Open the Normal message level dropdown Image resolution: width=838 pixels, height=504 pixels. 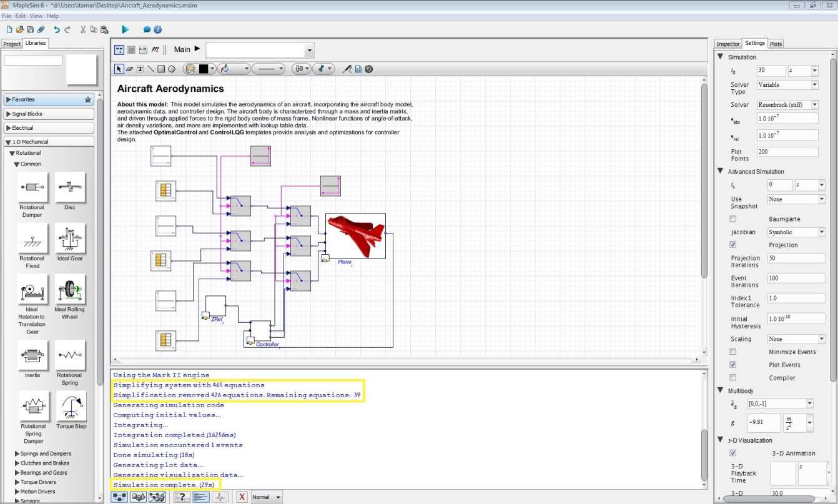click(266, 497)
